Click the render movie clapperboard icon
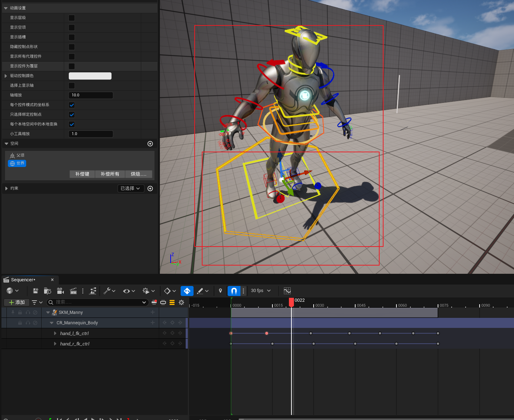 click(73, 291)
